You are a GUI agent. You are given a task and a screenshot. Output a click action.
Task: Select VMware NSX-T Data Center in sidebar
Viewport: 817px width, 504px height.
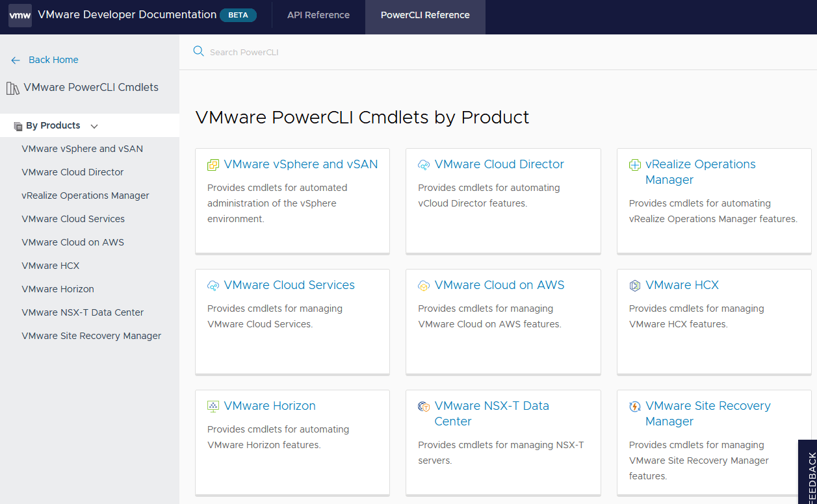point(83,312)
